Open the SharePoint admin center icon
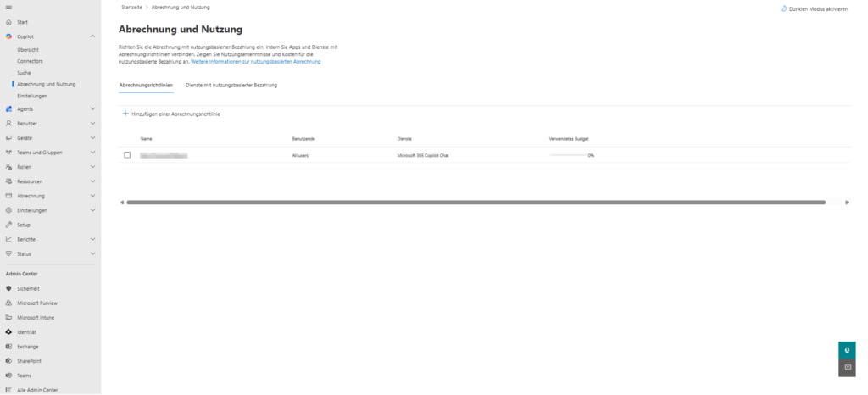This screenshot has height=395, width=868. 8,361
